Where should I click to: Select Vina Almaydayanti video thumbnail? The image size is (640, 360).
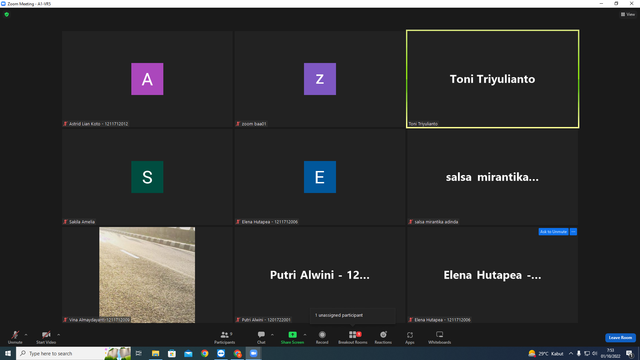click(147, 275)
